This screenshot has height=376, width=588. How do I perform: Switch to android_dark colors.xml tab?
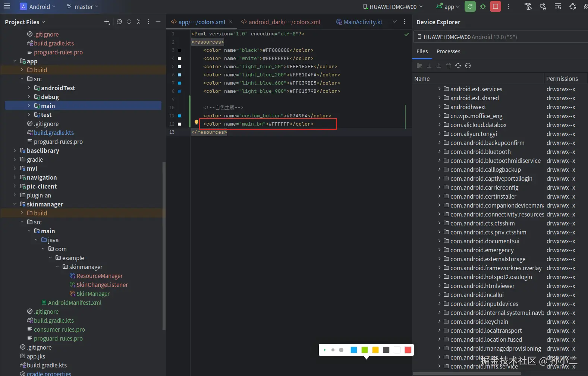280,22
